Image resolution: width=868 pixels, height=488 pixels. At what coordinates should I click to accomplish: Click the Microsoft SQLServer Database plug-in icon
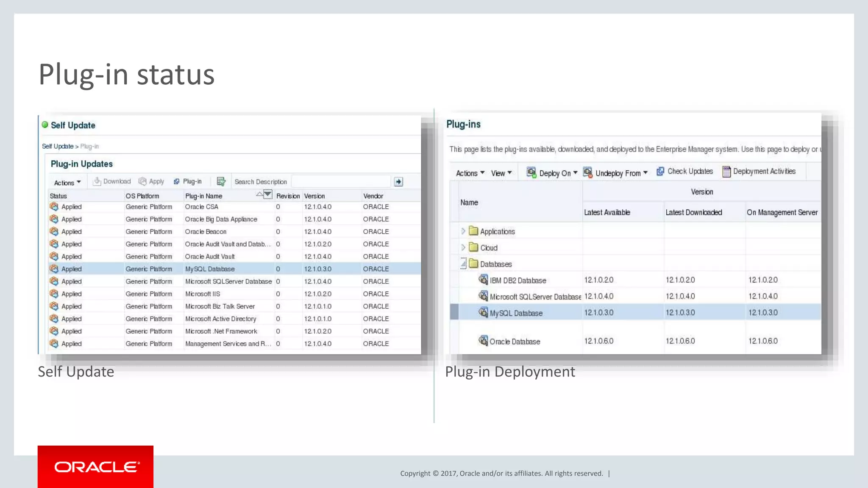click(x=483, y=296)
